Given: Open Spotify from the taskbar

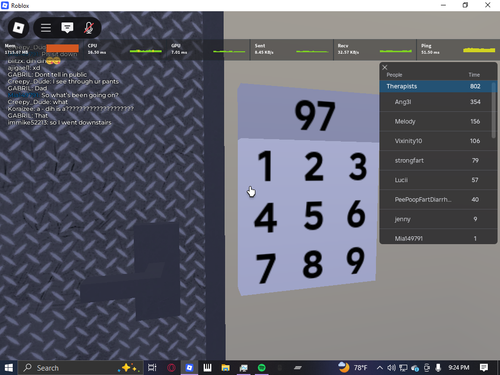Looking at the screenshot, I should pos(262,368).
